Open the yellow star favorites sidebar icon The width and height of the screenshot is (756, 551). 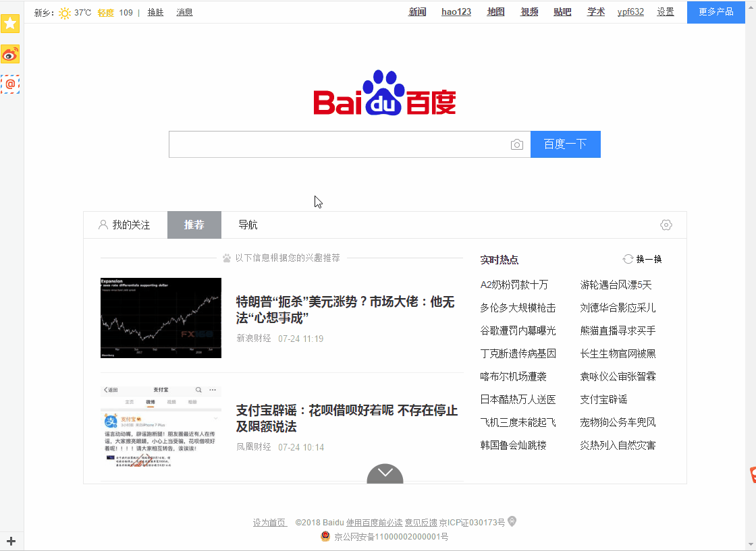[x=10, y=24]
